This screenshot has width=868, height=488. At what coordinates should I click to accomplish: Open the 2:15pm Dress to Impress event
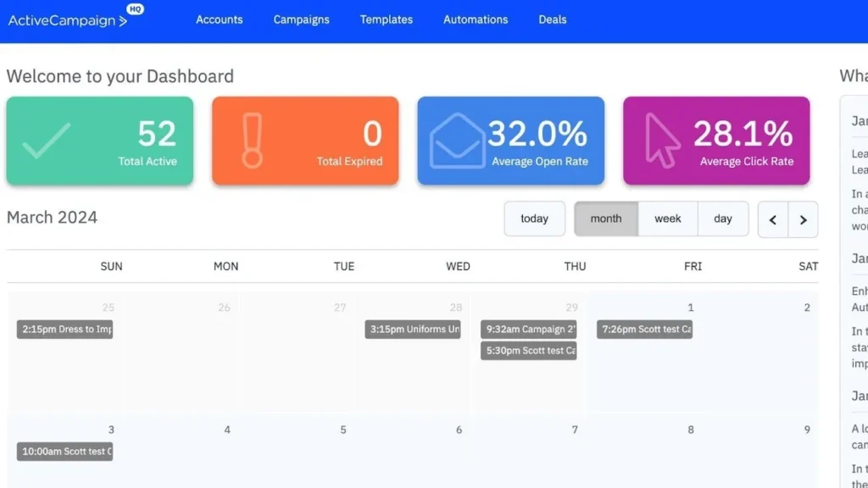point(65,330)
